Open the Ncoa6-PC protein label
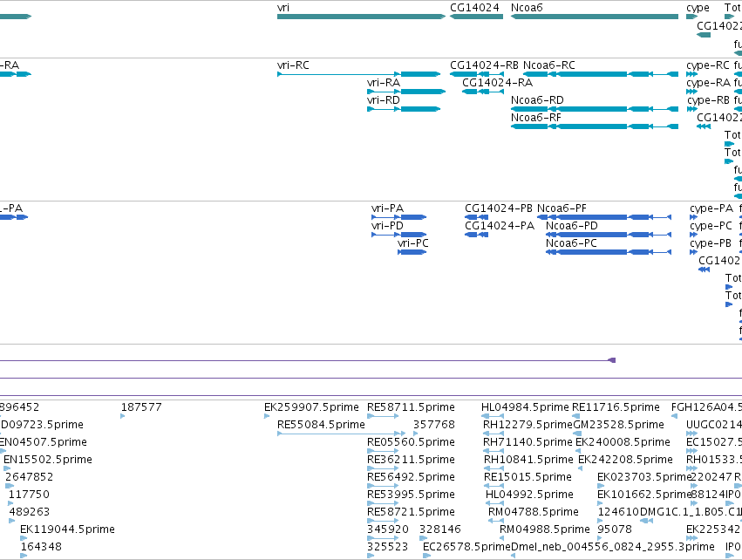This screenshot has height=560, width=742. (x=571, y=243)
